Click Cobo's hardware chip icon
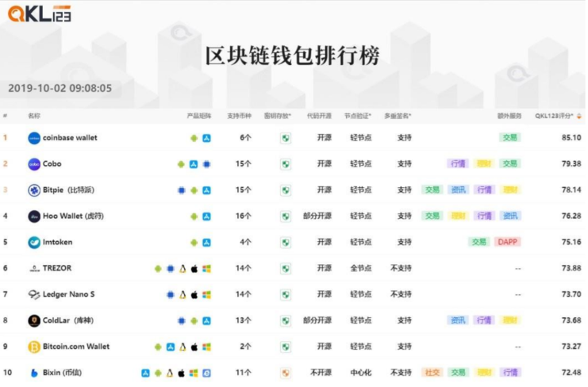The height and width of the screenshot is (387, 588). point(206,164)
